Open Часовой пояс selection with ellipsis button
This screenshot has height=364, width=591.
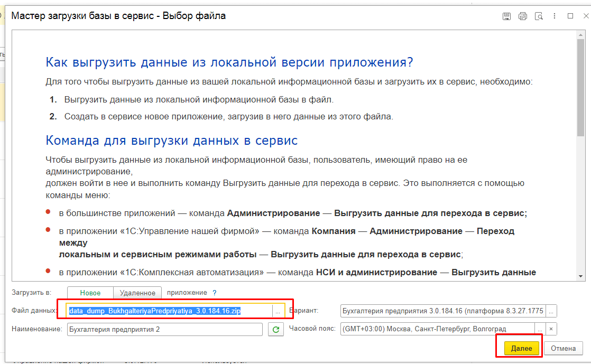pyautogui.click(x=540, y=329)
